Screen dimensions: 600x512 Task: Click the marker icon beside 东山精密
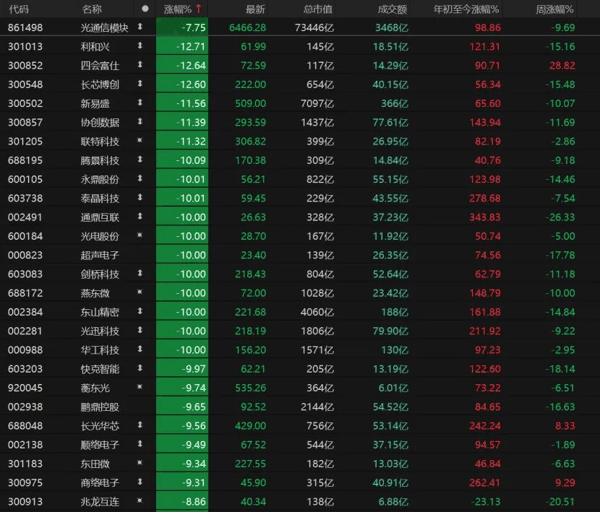point(140,311)
